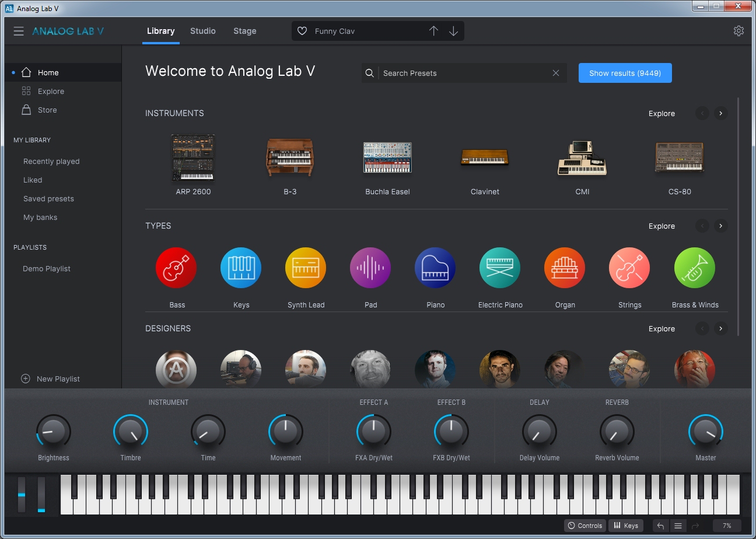
Task: Click the Master volume knob
Action: click(x=705, y=432)
